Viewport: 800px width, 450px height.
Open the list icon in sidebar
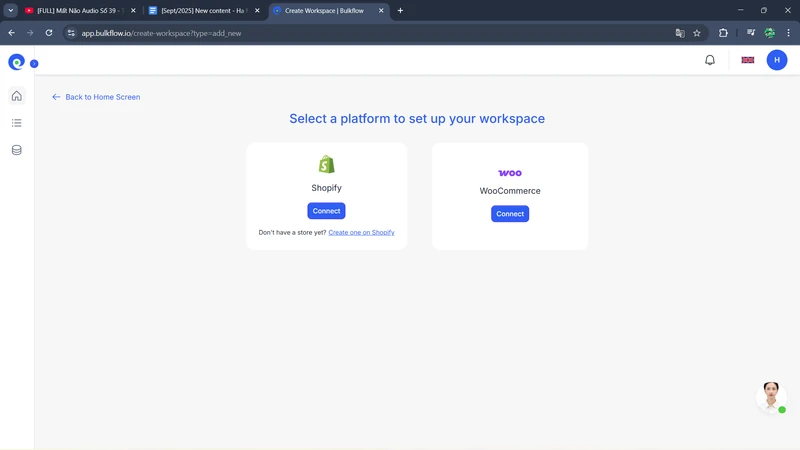click(16, 123)
